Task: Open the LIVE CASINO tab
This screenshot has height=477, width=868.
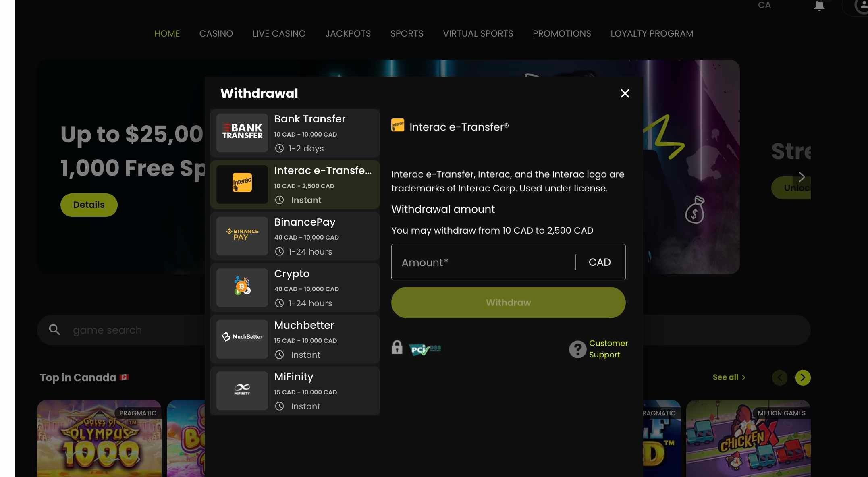Action: [x=279, y=33]
